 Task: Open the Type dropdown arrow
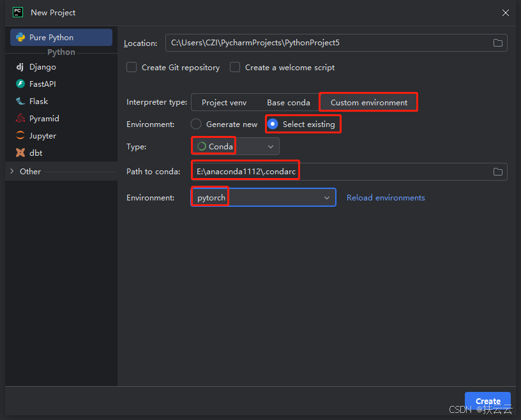(x=271, y=147)
